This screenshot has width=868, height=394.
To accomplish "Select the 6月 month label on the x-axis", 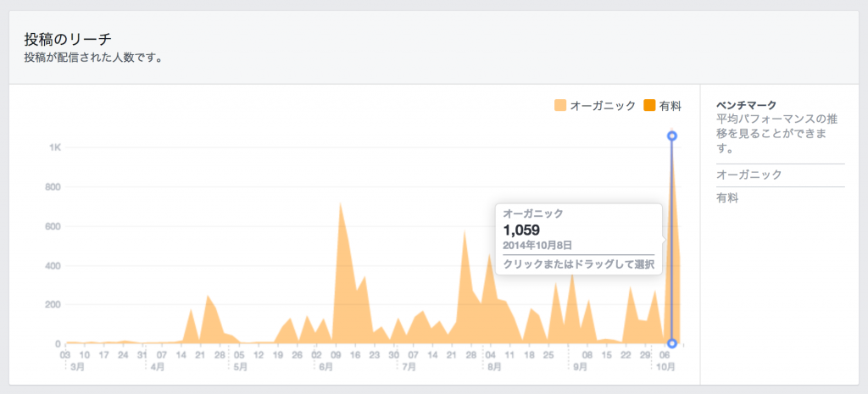I will 326,367.
